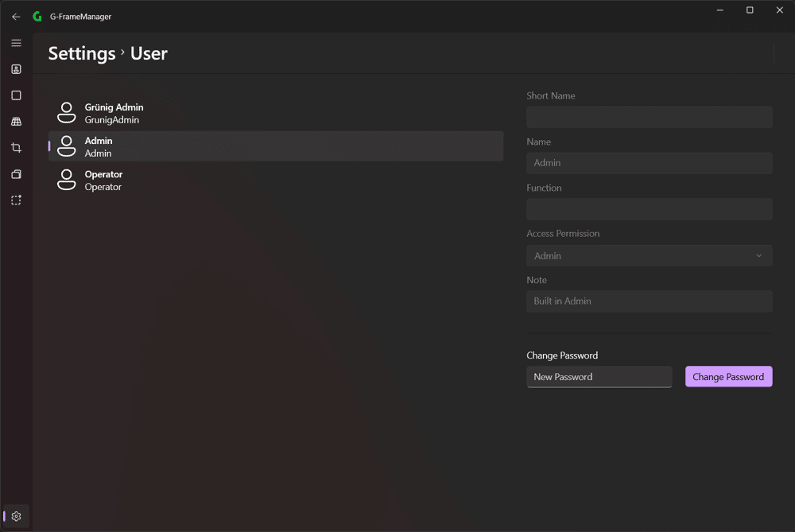Click the purple Change Password button
Screen dimensions: 795x532
728,377
